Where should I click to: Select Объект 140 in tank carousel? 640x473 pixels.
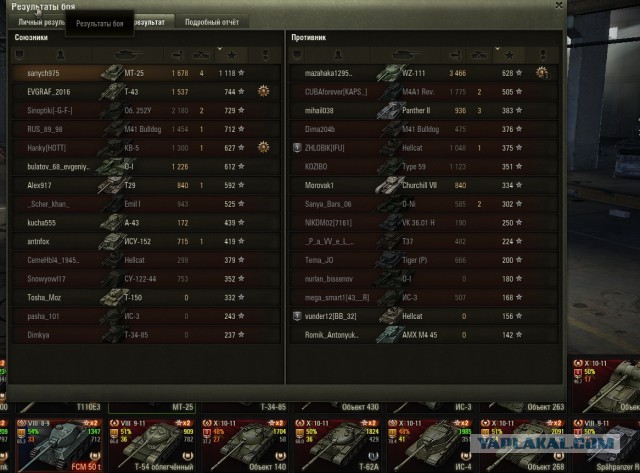tap(244, 445)
